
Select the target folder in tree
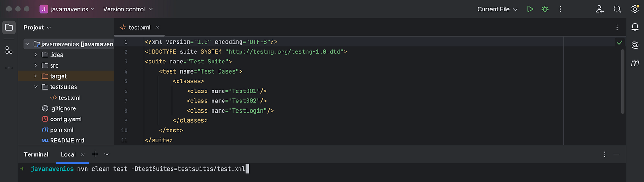pyautogui.click(x=66, y=76)
